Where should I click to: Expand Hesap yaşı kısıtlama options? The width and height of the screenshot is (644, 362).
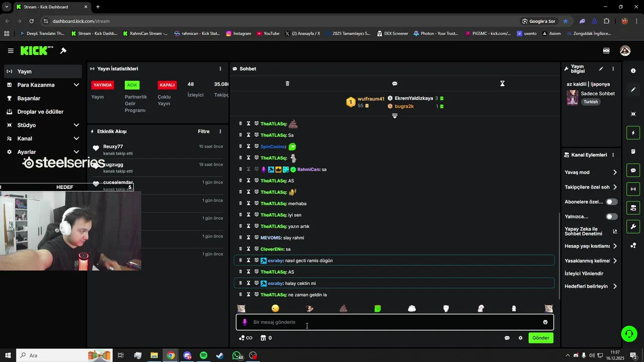tap(591, 246)
